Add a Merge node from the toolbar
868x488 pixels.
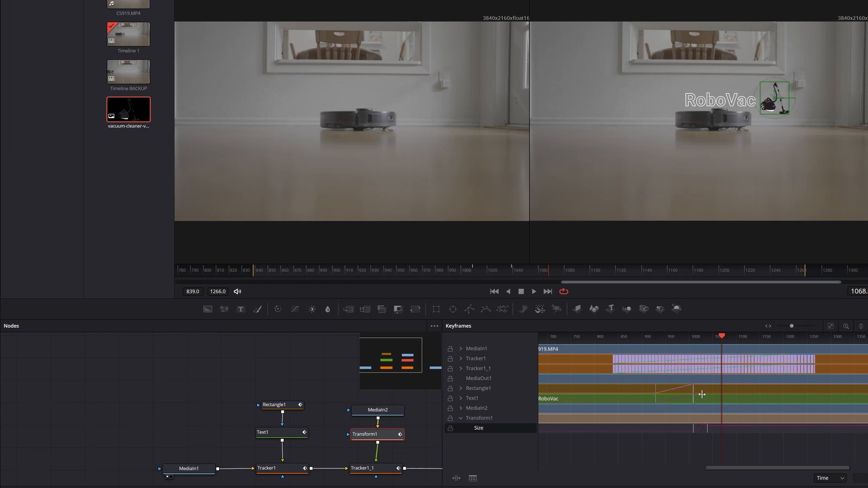[x=348, y=309]
